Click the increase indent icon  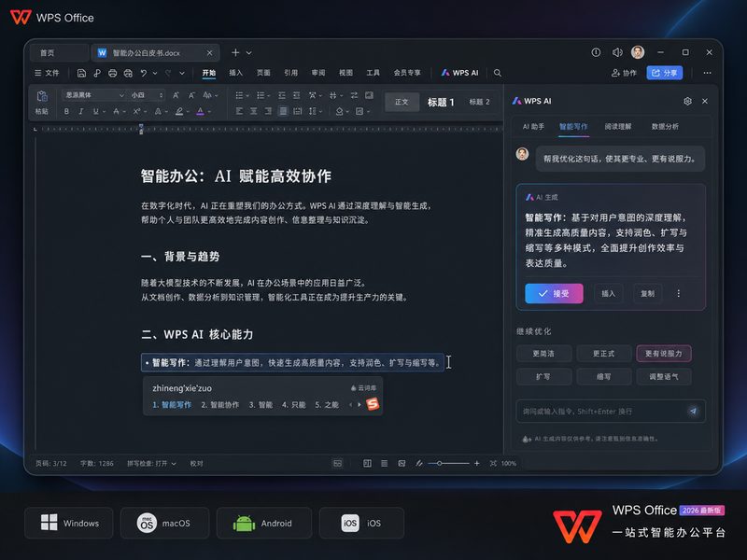click(x=296, y=96)
